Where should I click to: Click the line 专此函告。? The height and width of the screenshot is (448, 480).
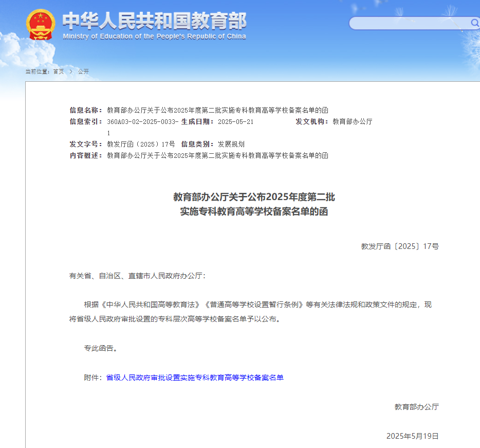click(101, 348)
